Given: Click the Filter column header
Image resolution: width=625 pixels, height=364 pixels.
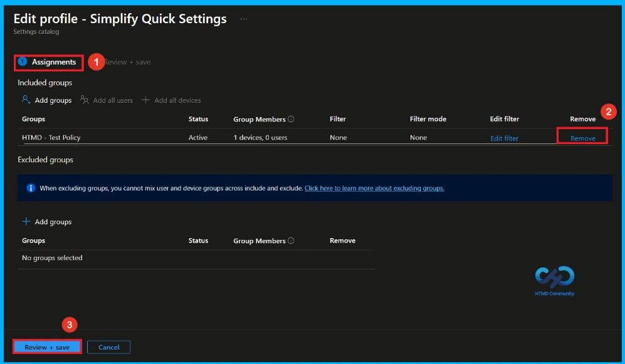Looking at the screenshot, I should click(338, 118).
